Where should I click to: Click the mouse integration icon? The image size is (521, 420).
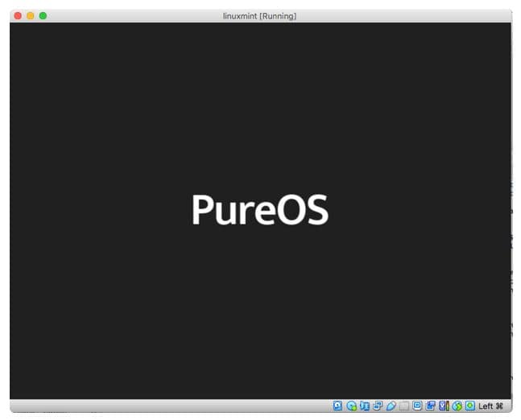click(x=457, y=406)
